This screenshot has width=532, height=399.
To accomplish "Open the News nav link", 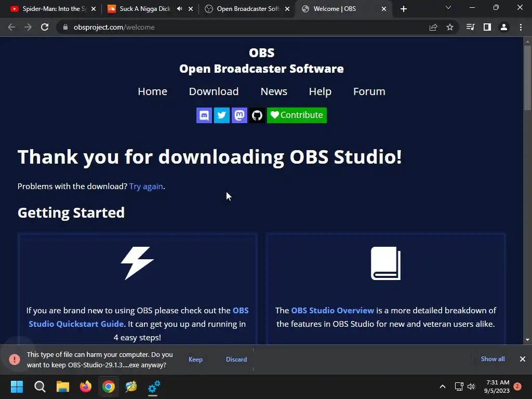I will [274, 91].
